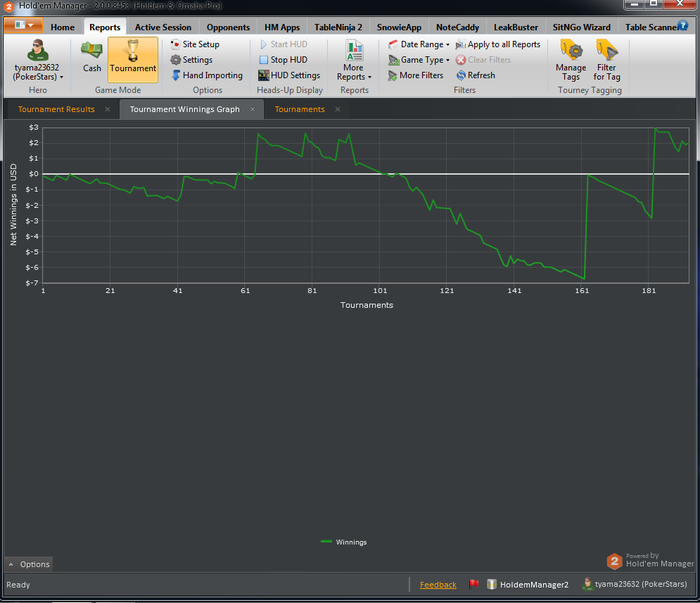Open the SnowieApp tab
700x603 pixels.
pyautogui.click(x=399, y=27)
